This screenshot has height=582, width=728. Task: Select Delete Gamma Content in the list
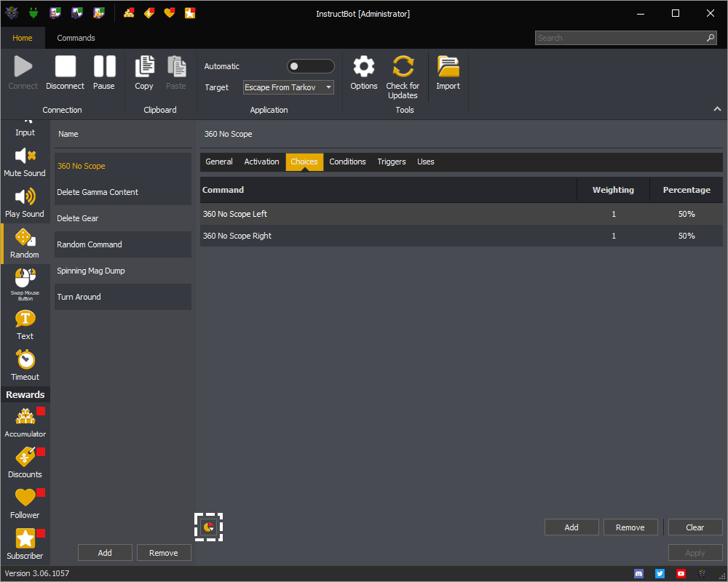(122, 192)
